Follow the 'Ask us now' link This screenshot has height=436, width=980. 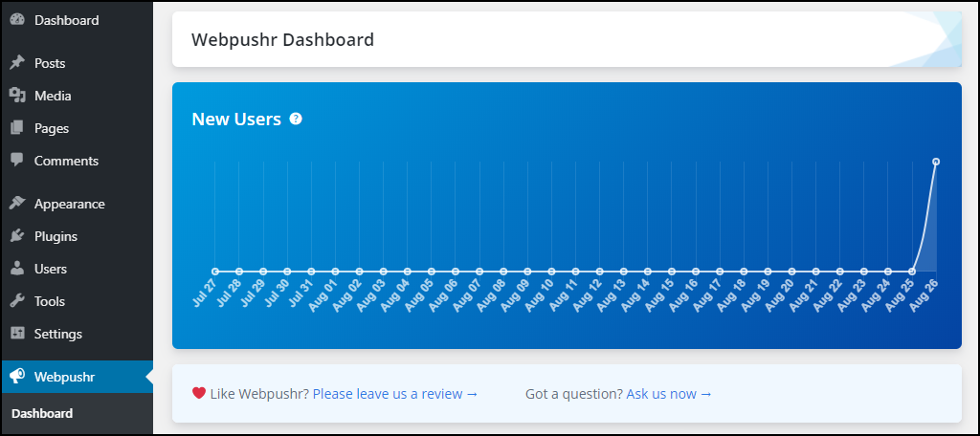click(x=669, y=394)
